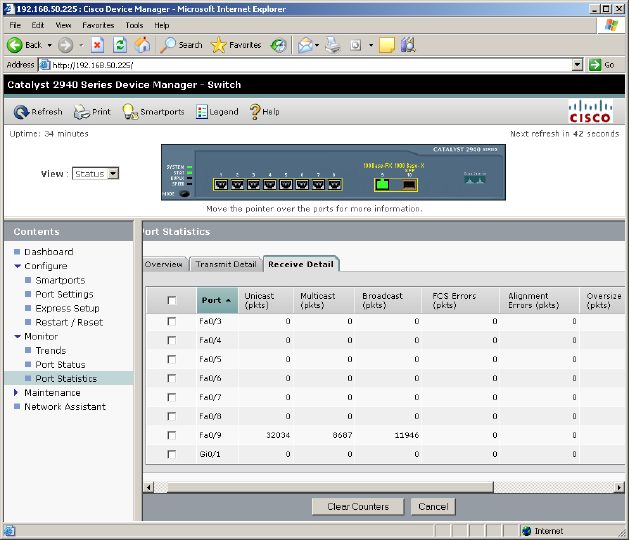Image resolution: width=629 pixels, height=540 pixels.
Task: Open Dashboard in Contents
Action: (x=49, y=252)
